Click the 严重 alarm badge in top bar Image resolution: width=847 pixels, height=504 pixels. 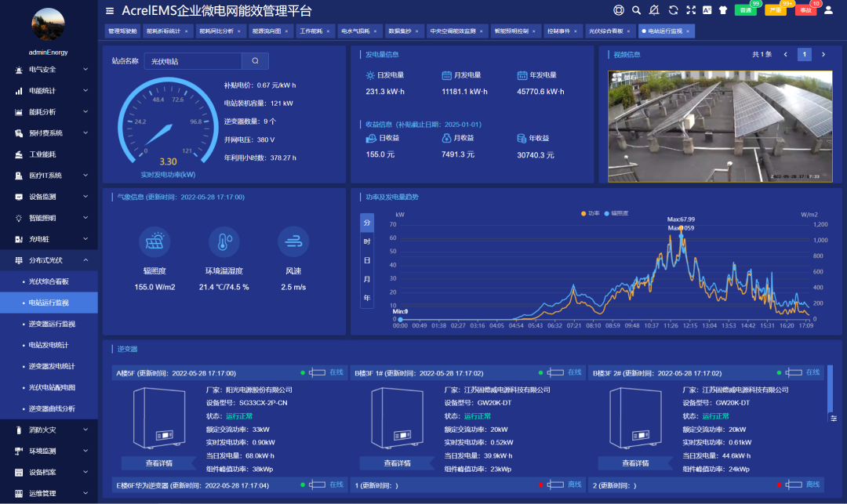776,10
